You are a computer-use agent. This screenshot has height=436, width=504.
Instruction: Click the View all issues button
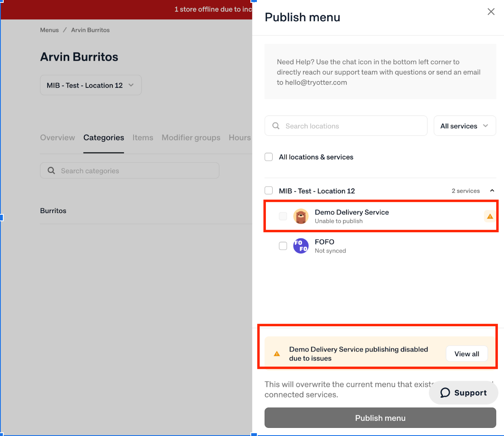[467, 354]
